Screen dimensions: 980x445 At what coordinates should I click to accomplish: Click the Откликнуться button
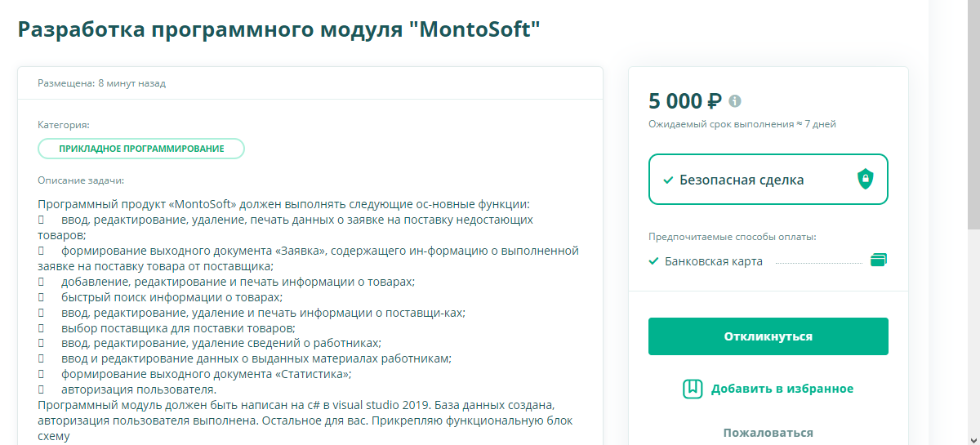[x=768, y=336]
